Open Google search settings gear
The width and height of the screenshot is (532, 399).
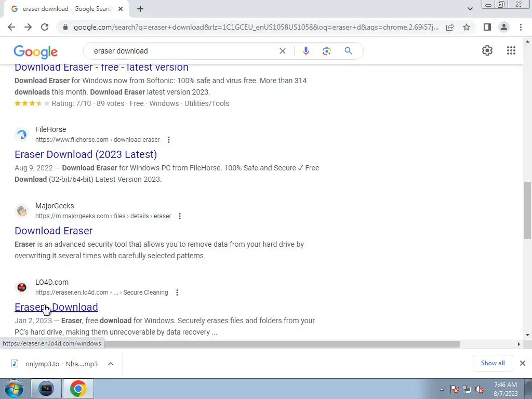point(487,50)
